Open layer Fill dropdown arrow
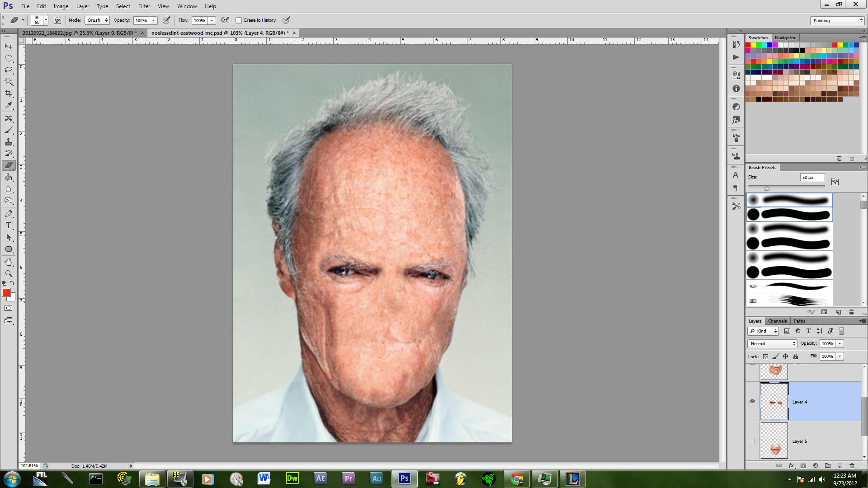Viewport: 868px width, 488px height. point(840,357)
